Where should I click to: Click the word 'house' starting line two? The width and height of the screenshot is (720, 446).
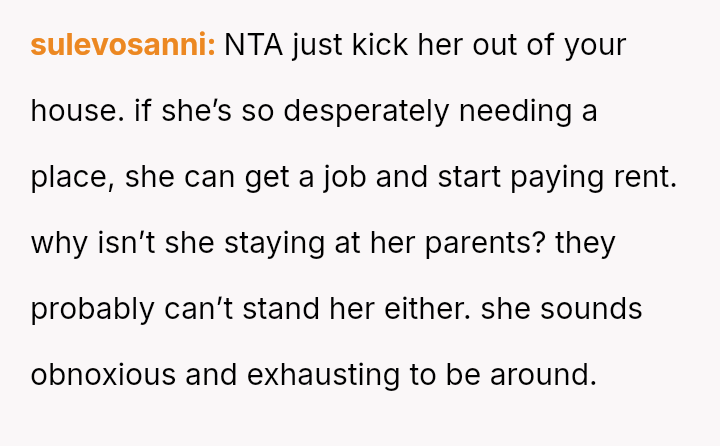point(77,111)
